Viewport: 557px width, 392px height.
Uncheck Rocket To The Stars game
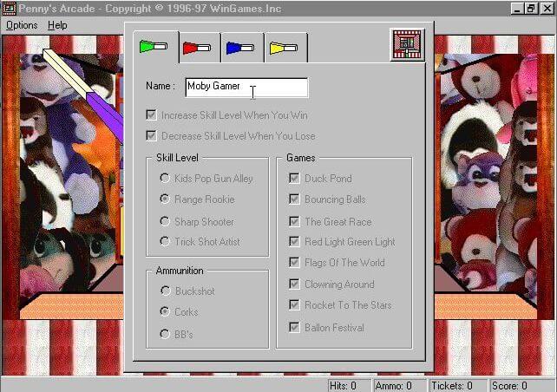[x=294, y=305]
